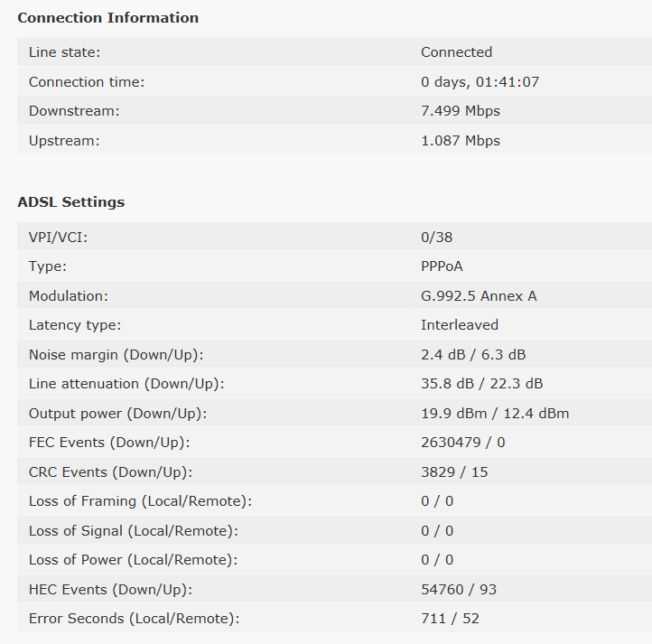Viewport: 652px width, 644px height.
Task: Click the Upstream 1.087 Mbps value
Action: [x=461, y=141]
